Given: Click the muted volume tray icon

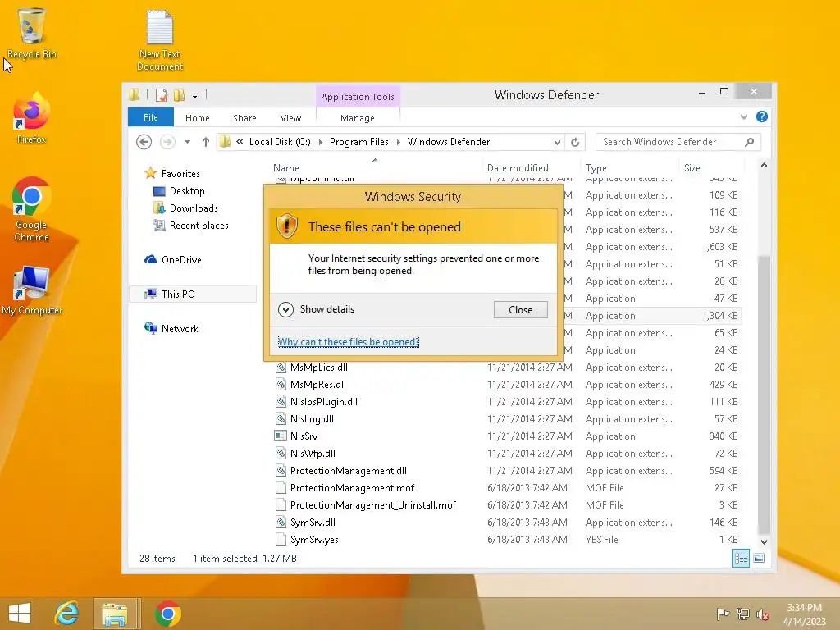Looking at the screenshot, I should 762,614.
